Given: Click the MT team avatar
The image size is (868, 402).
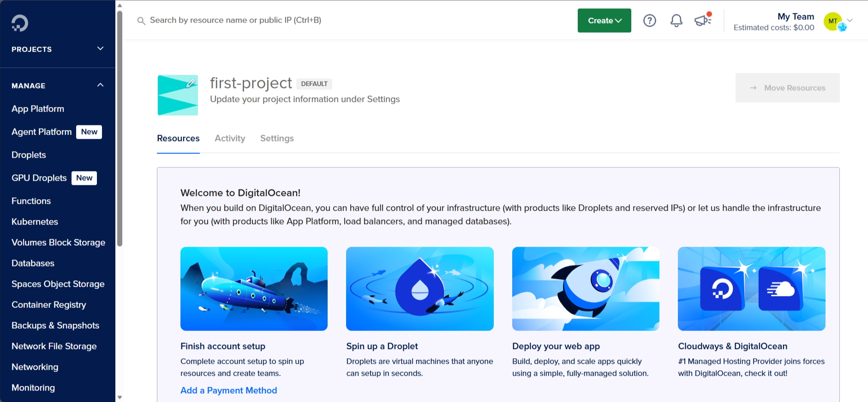Looking at the screenshot, I should pyautogui.click(x=833, y=21).
